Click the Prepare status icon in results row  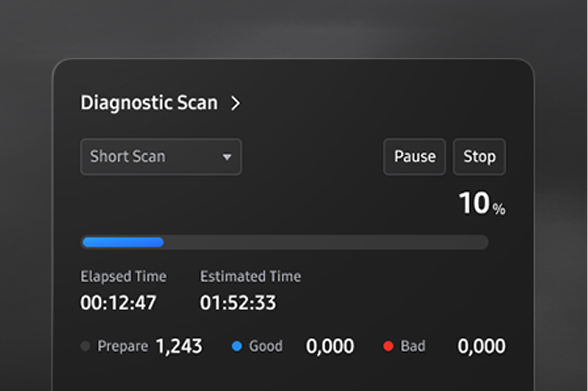pyautogui.click(x=85, y=345)
